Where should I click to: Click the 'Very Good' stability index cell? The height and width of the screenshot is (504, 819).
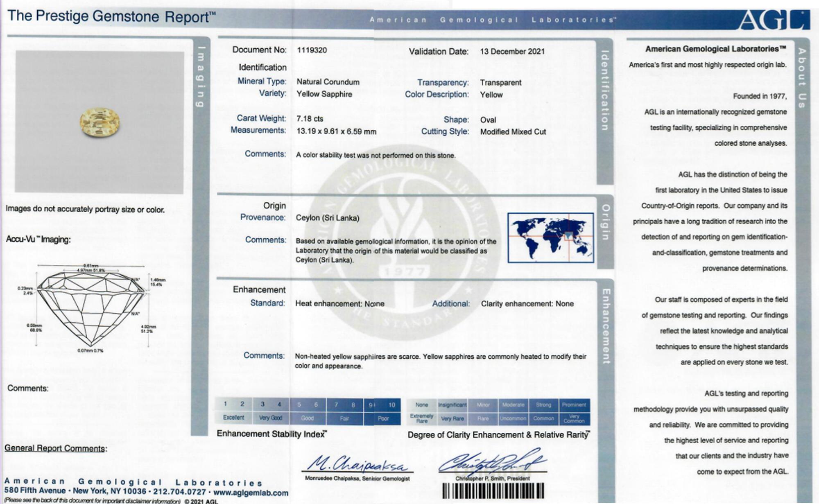pyautogui.click(x=271, y=418)
